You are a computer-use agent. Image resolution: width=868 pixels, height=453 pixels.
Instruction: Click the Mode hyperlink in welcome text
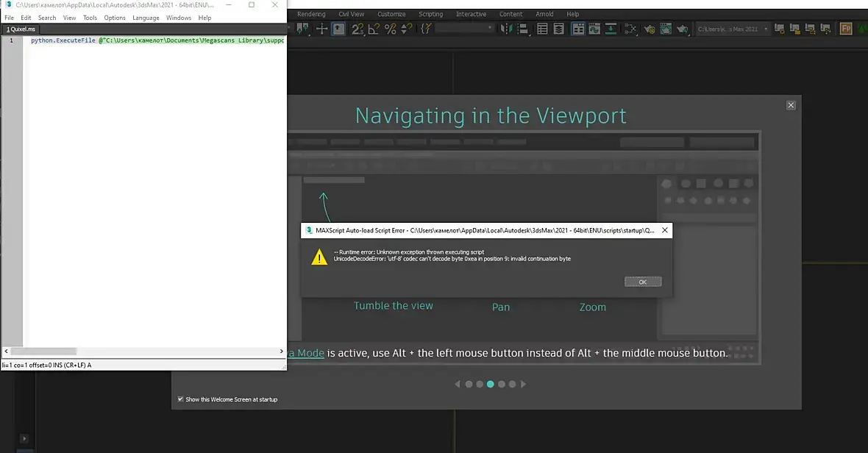pos(306,353)
